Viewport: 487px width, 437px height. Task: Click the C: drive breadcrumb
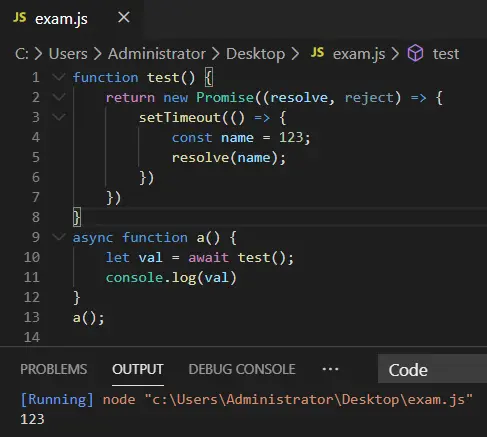point(22,54)
